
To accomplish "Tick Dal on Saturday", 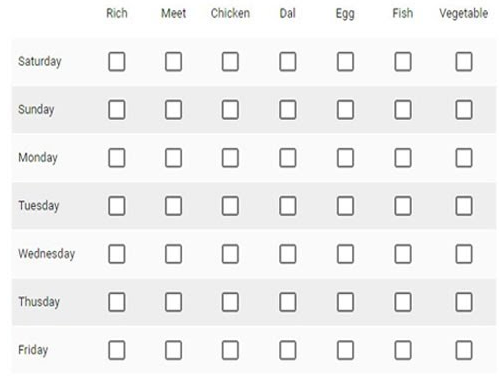I will (288, 62).
